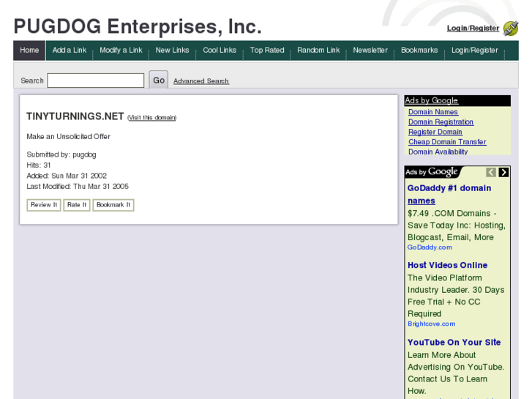Image resolution: width=532 pixels, height=399 pixels.
Task: Open Add a Link page
Action: point(70,51)
